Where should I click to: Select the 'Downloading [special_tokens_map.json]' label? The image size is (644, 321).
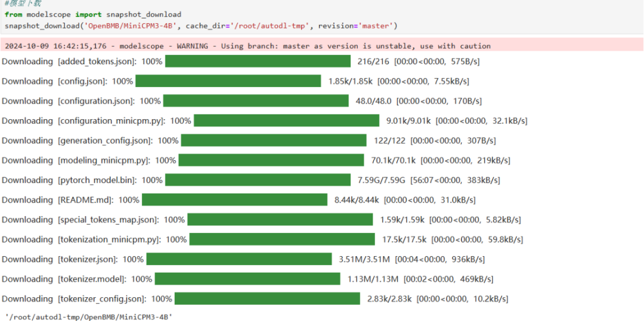click(x=80, y=220)
